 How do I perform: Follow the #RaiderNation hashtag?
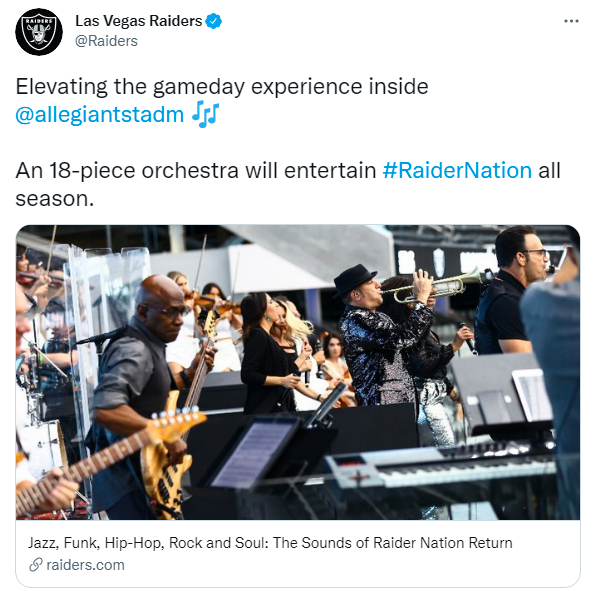(x=457, y=170)
